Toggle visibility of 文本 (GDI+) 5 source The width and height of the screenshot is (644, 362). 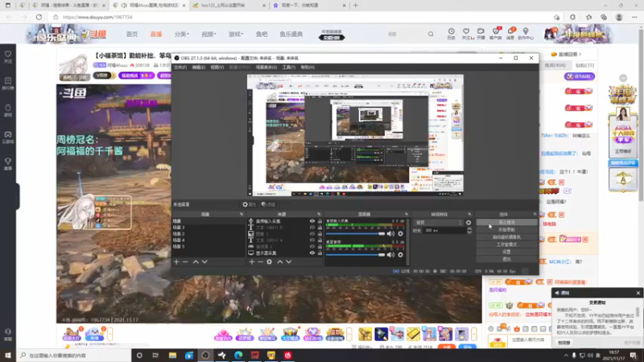pos(312,228)
